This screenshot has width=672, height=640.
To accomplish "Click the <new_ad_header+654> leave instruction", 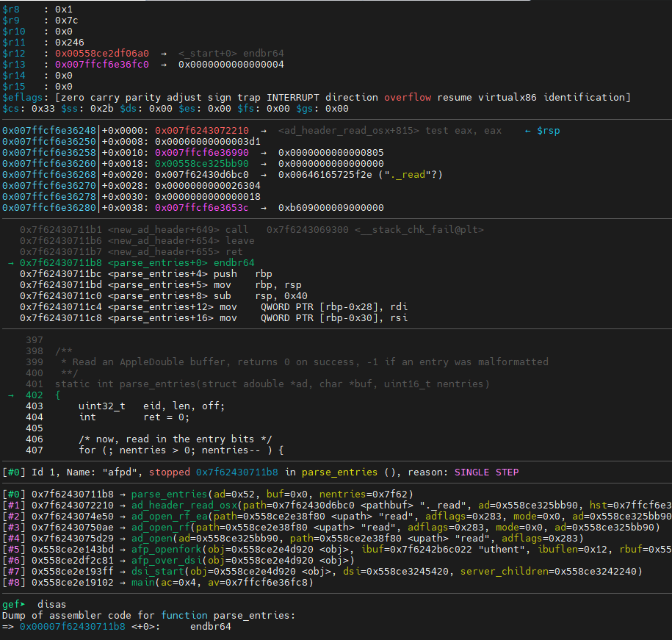I will [x=137, y=241].
